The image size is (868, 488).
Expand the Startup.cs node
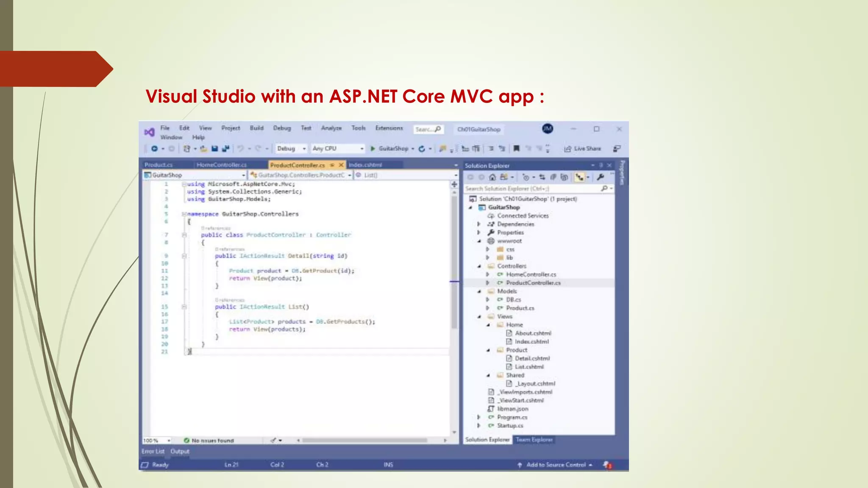[479, 426]
